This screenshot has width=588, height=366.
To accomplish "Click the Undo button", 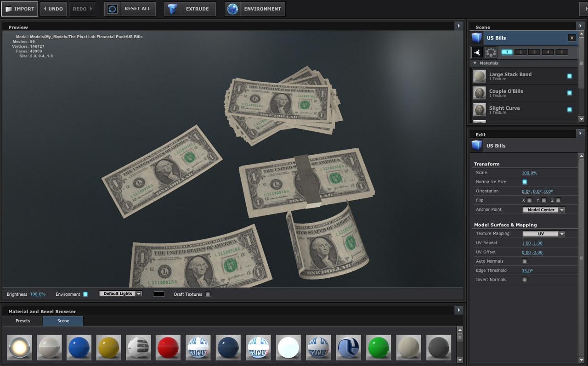I will (x=53, y=9).
